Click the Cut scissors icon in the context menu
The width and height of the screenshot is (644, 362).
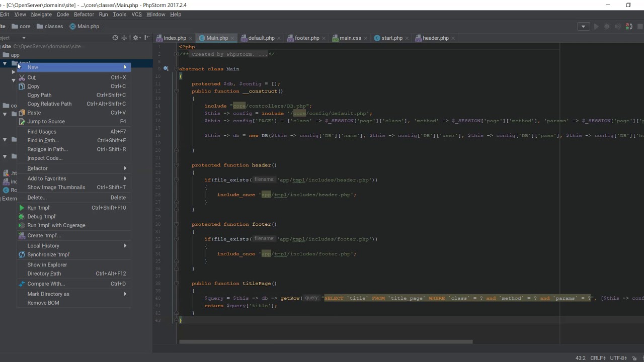tap(22, 77)
